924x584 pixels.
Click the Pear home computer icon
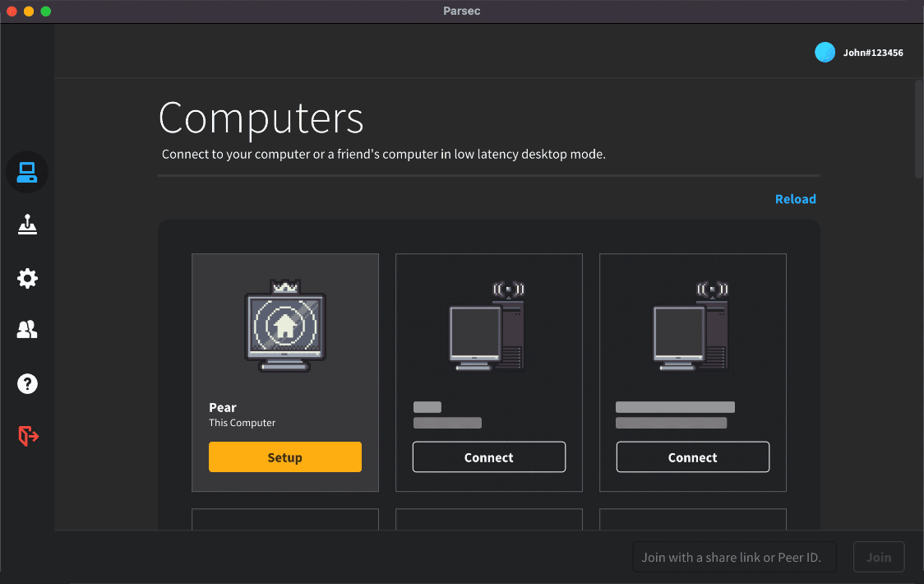click(284, 327)
